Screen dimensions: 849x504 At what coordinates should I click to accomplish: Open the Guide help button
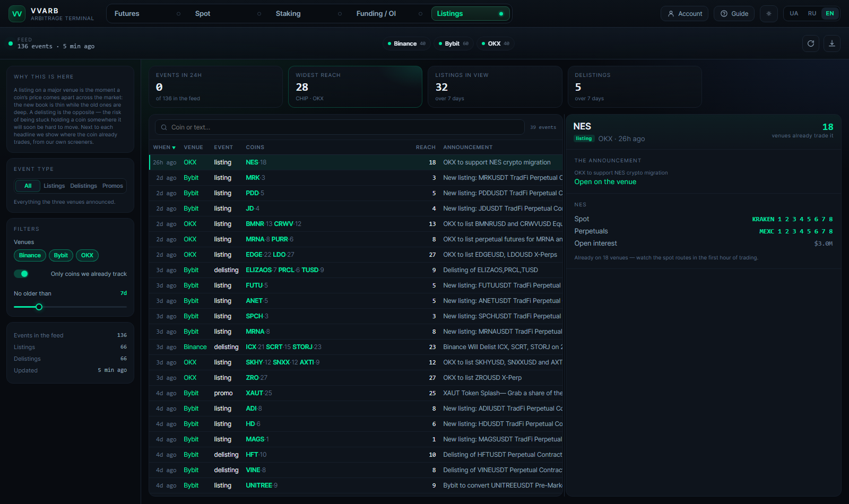734,14
